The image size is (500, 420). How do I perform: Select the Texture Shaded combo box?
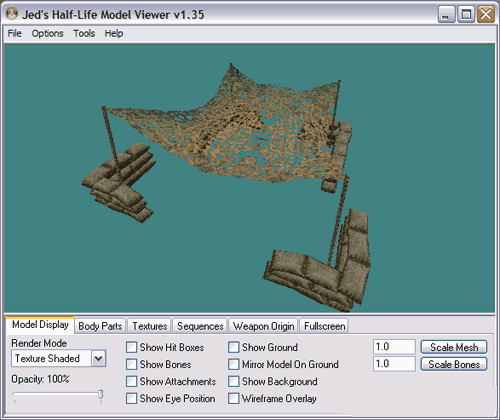(59, 358)
